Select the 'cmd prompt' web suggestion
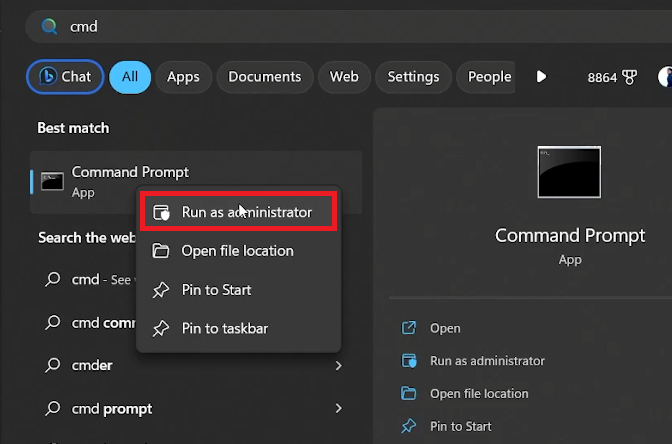Image resolution: width=672 pixels, height=444 pixels. point(196,408)
